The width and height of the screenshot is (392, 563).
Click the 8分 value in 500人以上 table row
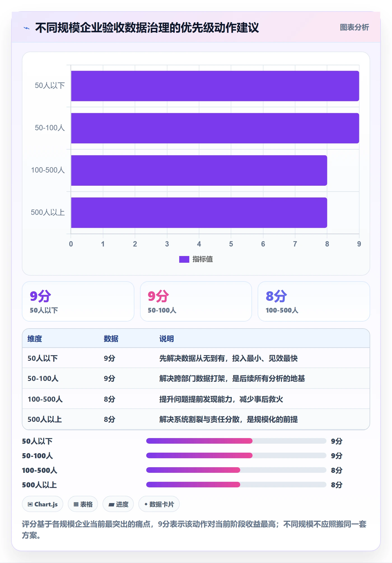(109, 419)
